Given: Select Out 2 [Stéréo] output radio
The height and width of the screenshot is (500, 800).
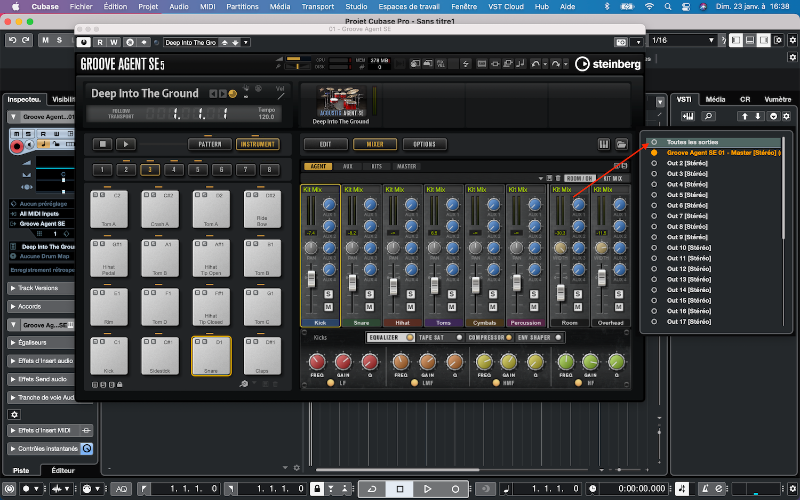Looking at the screenshot, I should (x=654, y=163).
